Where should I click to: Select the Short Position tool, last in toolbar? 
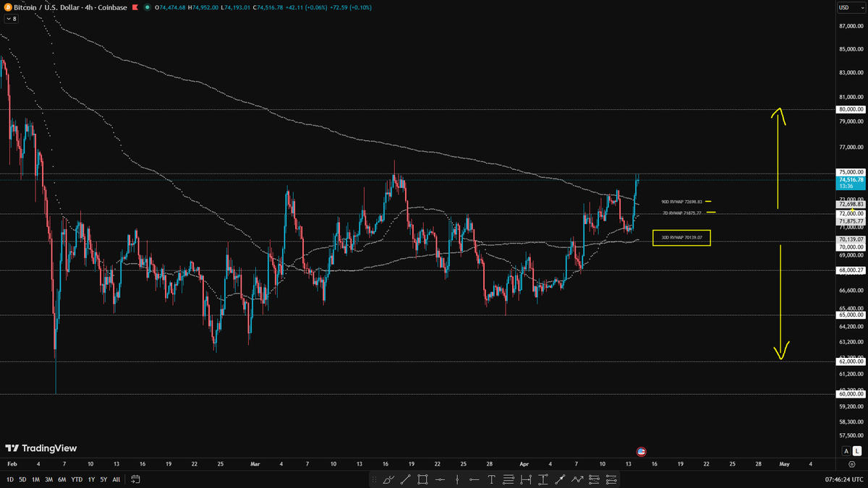point(612,479)
